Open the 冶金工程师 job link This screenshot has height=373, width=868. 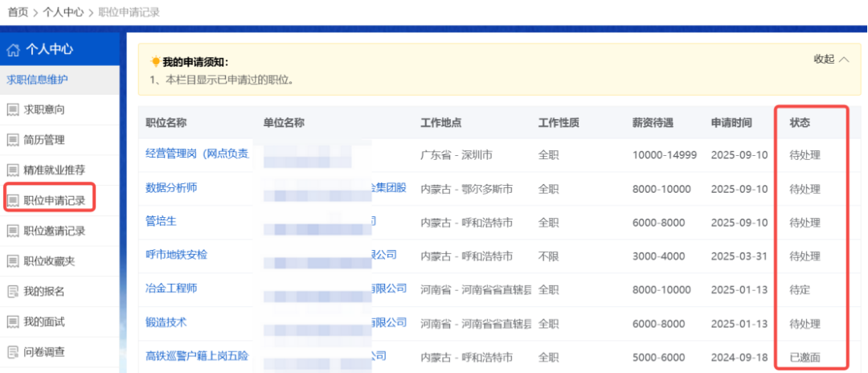171,288
